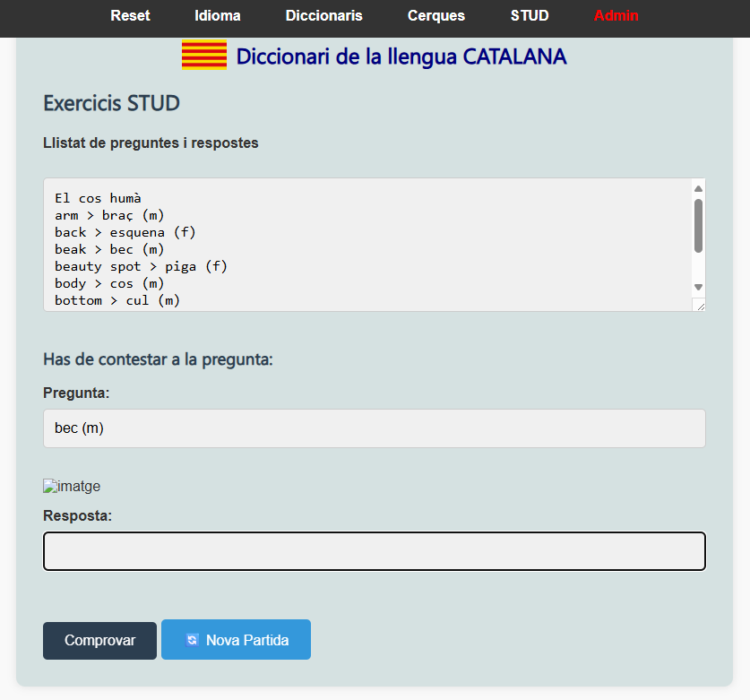
Task: Click the 'El cos humà' line in list
Action: coord(99,198)
